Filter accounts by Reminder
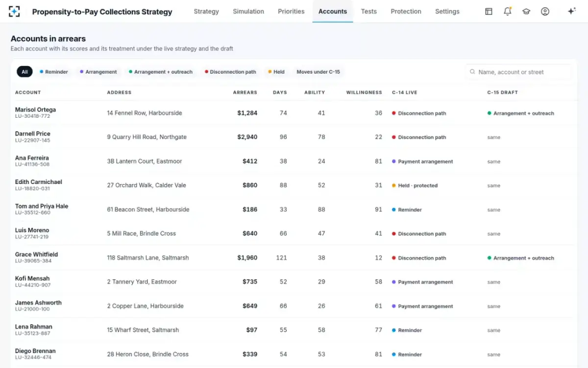 [54, 72]
